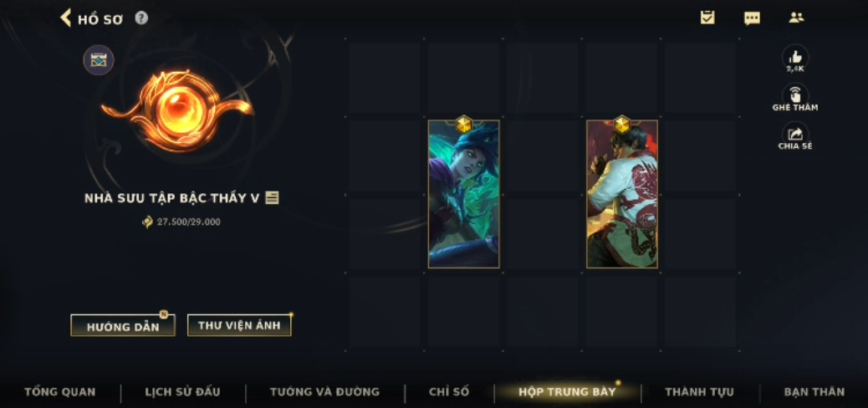This screenshot has height=408, width=868.
Task: Select the dragon jacket champion skin card
Action: coord(622,194)
